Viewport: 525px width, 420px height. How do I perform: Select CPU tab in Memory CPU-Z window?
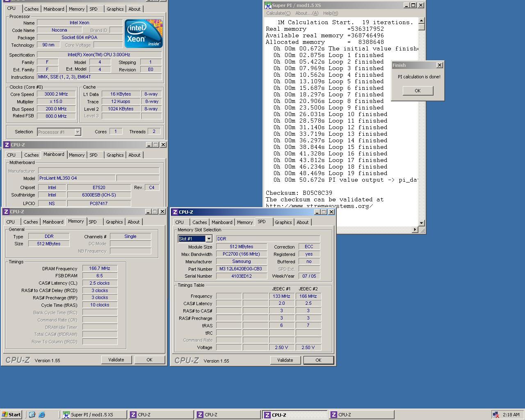coord(11,222)
